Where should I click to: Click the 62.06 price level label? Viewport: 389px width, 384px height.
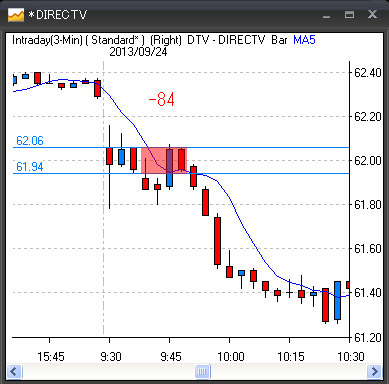(x=30, y=141)
